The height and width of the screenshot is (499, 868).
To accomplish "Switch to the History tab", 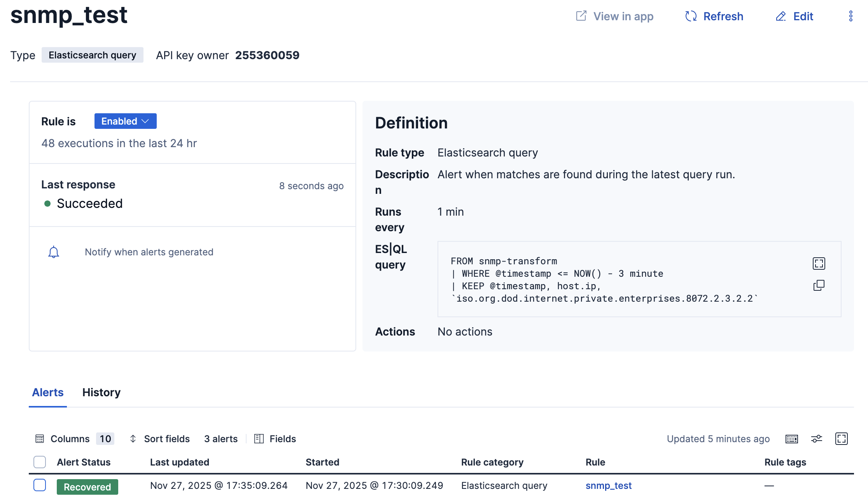I will point(101,392).
